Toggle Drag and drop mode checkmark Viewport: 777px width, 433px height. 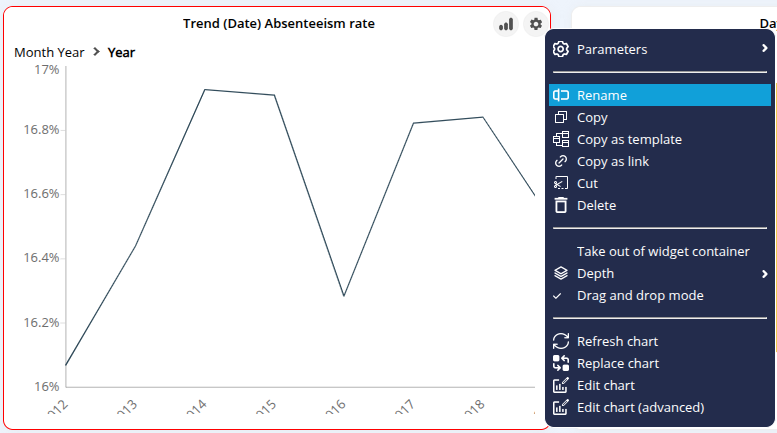point(561,295)
